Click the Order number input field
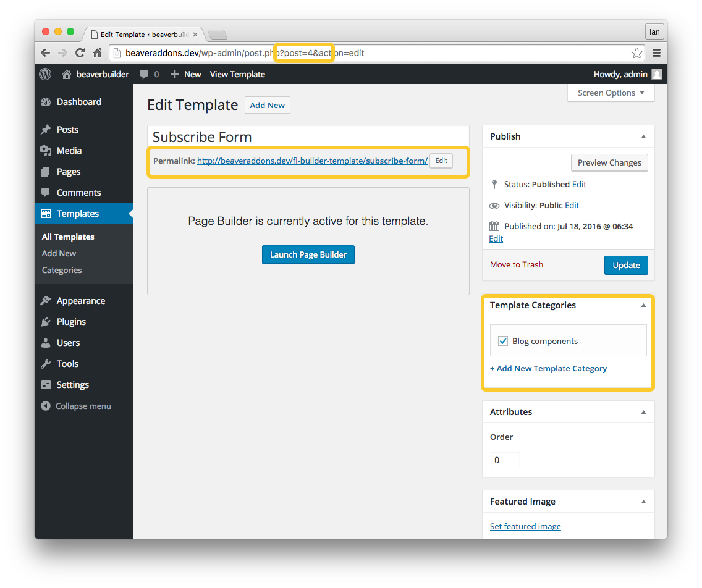Screen dimensions: 702x588 click(x=505, y=460)
